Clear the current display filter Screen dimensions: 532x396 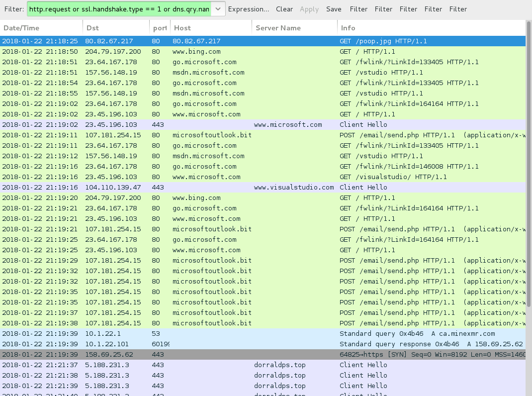[284, 9]
